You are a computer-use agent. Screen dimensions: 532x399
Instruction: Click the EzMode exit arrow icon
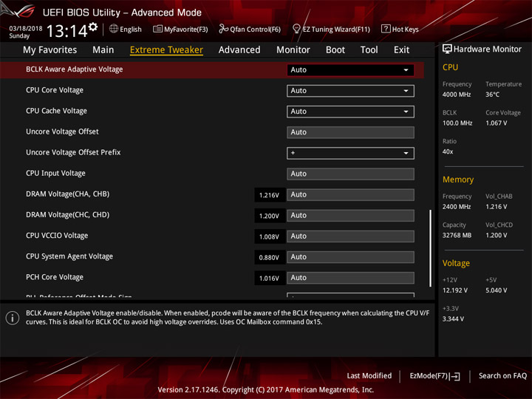pyautogui.click(x=455, y=376)
